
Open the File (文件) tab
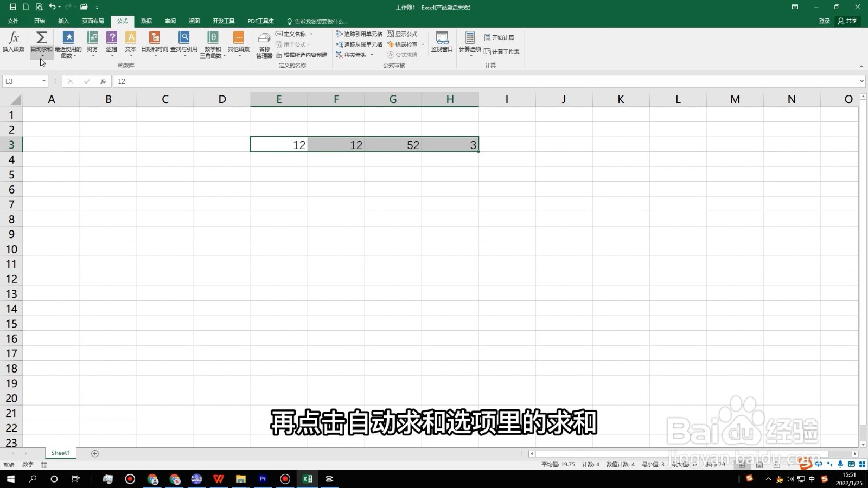[13, 21]
